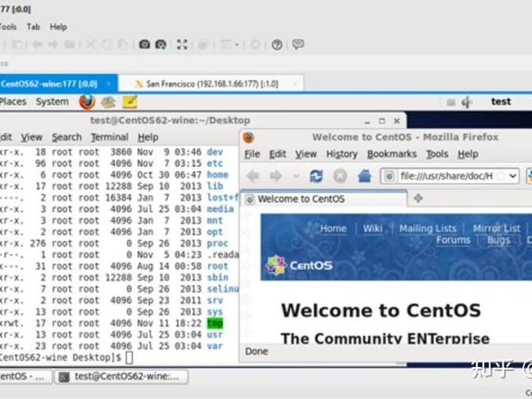532x399 pixels.
Task: Click the grayed-out left arrow in top toolbar
Action: pos(37,45)
